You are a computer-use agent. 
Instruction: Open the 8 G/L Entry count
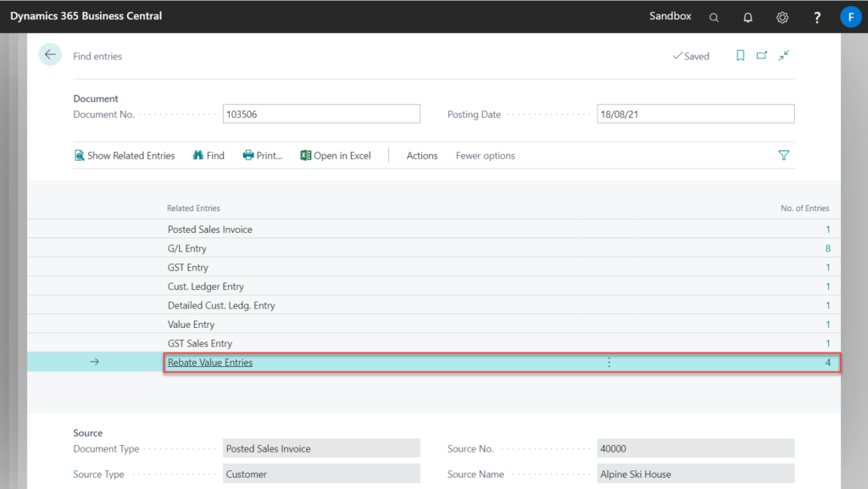click(x=827, y=249)
